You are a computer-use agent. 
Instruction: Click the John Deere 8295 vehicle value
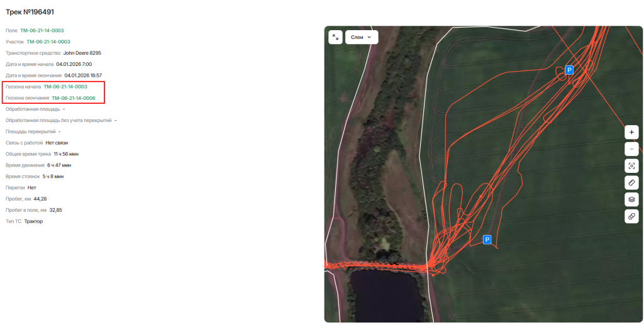point(82,53)
